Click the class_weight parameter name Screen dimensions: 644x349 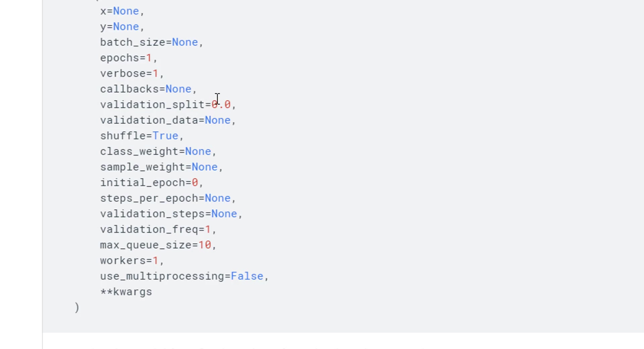tap(139, 152)
